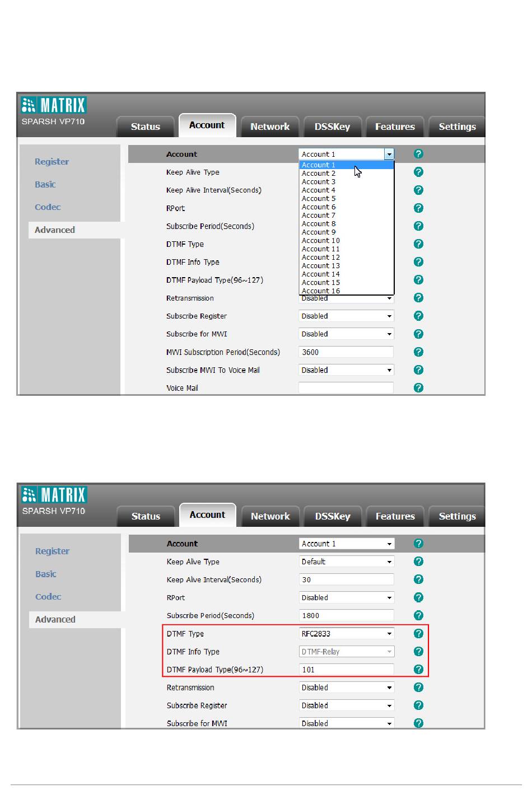Show DTMF Info Type help in upper screenshot

[418, 261]
